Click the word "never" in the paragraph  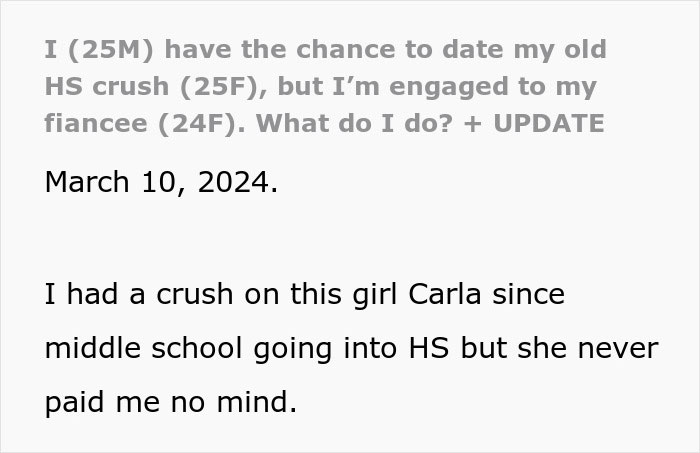pyautogui.click(x=618, y=349)
